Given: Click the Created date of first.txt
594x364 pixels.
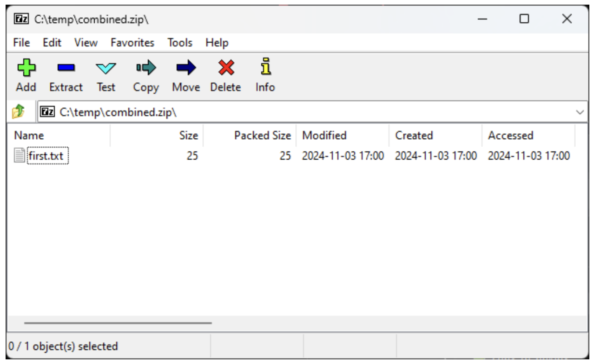Looking at the screenshot, I should pos(436,156).
